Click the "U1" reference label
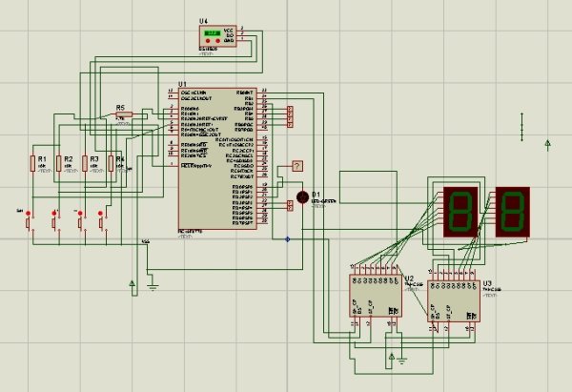Viewport: 572px width, 392px height. tap(182, 84)
